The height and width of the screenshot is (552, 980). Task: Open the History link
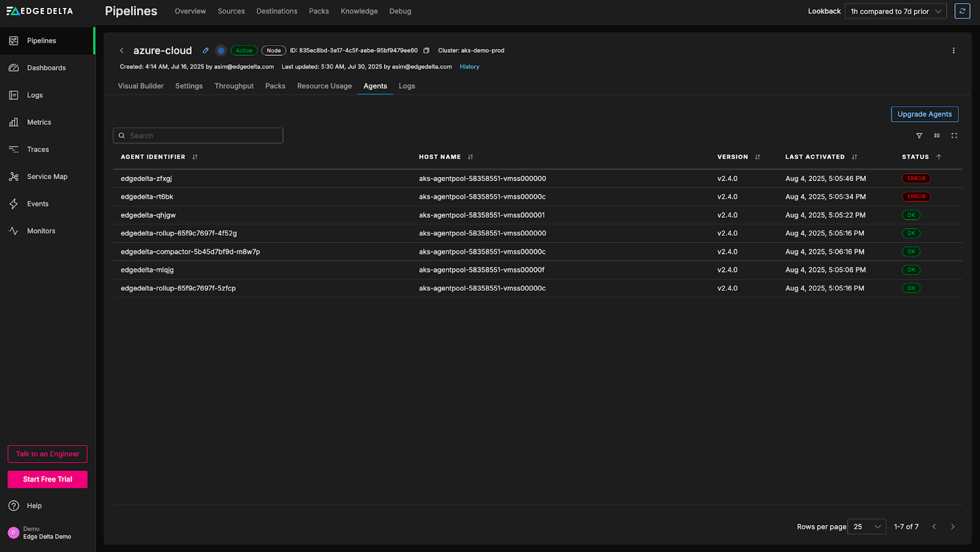469,67
